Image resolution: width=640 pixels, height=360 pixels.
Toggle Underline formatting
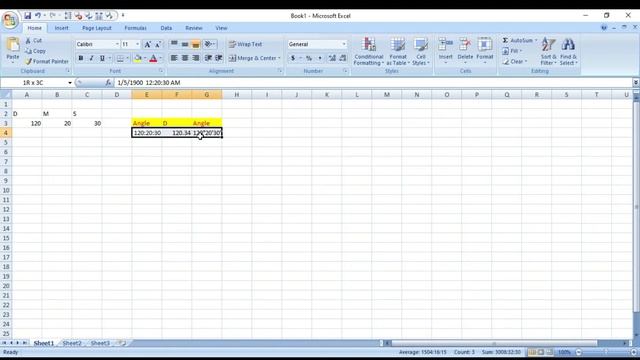pyautogui.click(x=102, y=58)
